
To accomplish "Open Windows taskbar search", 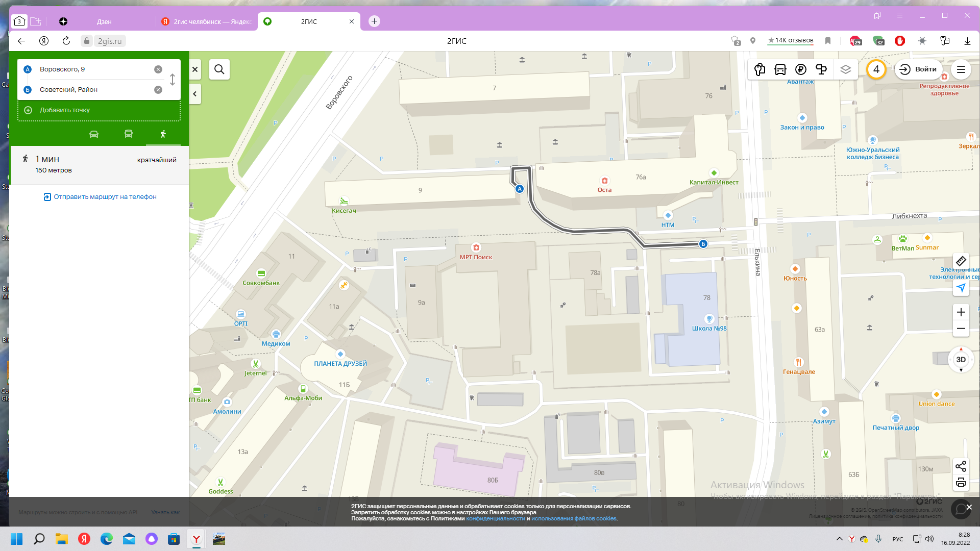I will pyautogui.click(x=39, y=539).
